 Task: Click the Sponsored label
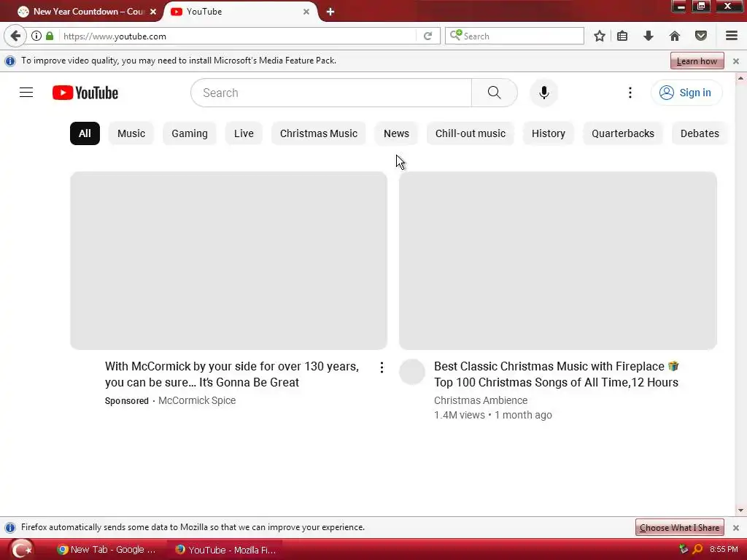pos(127,401)
